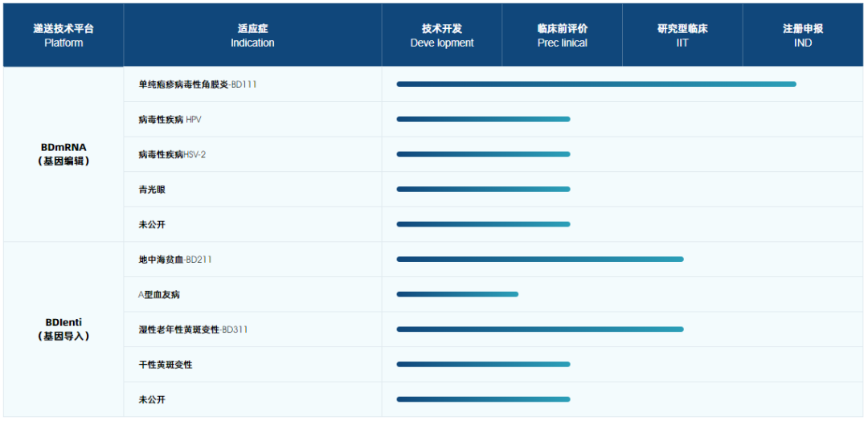The image size is (868, 421).
Task: Open the HSV-2 viral disease indication
Action: tap(172, 154)
